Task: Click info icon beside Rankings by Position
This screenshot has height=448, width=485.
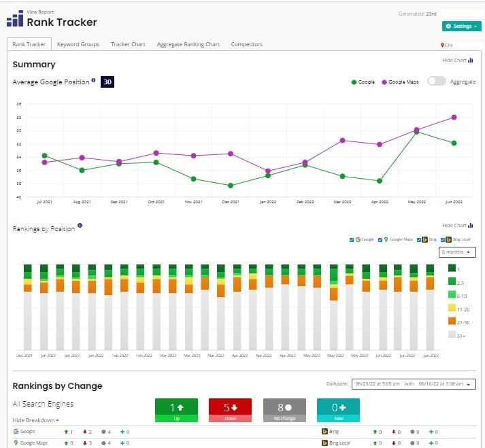Action: point(80,226)
